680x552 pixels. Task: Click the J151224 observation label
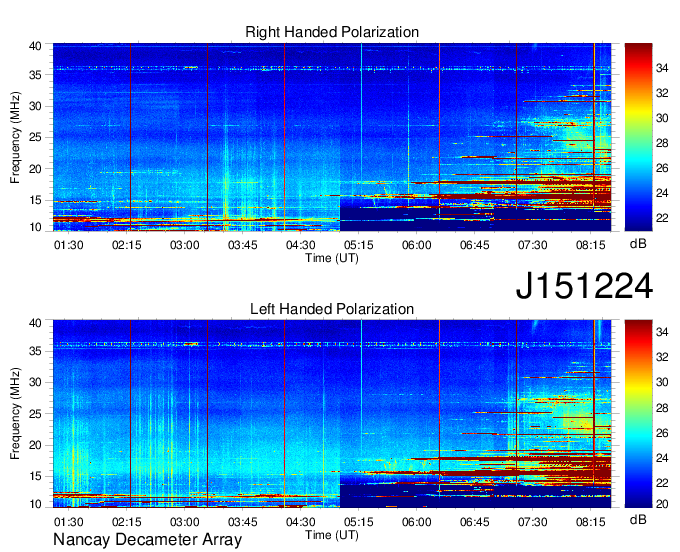584,286
